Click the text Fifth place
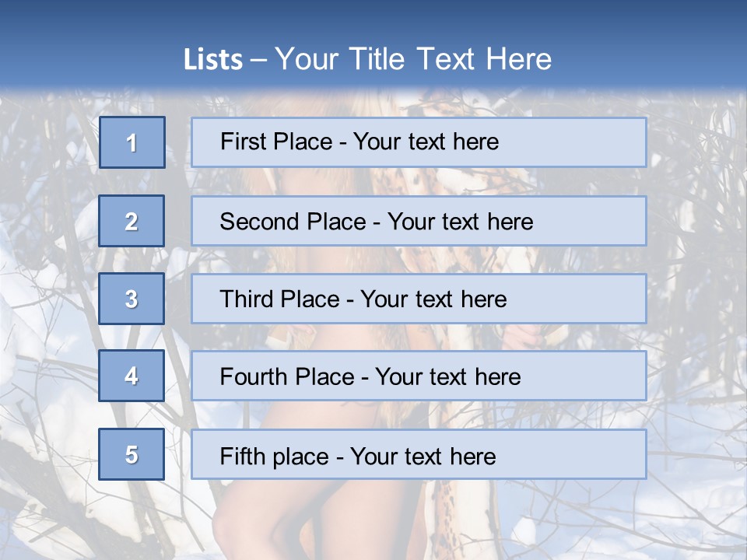 click(275, 457)
